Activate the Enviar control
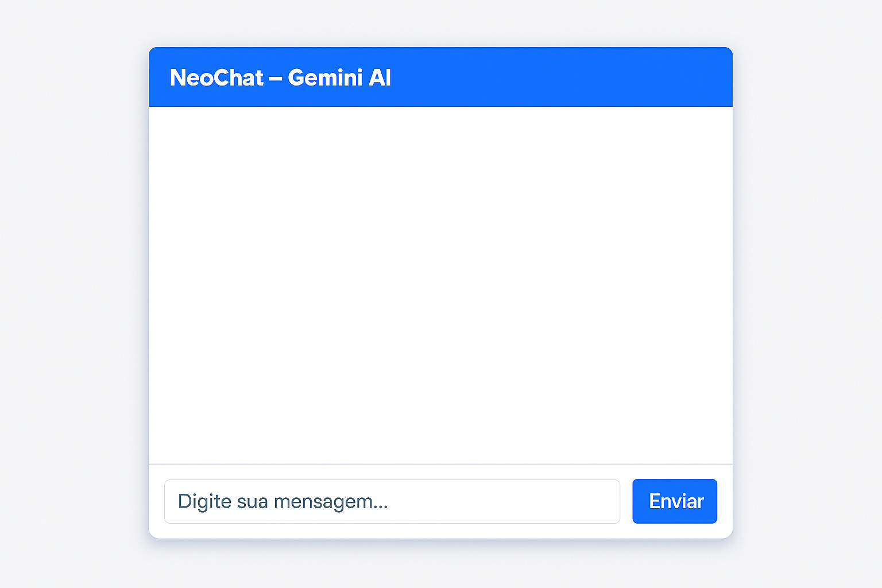The height and width of the screenshot is (588, 882). pyautogui.click(x=674, y=501)
